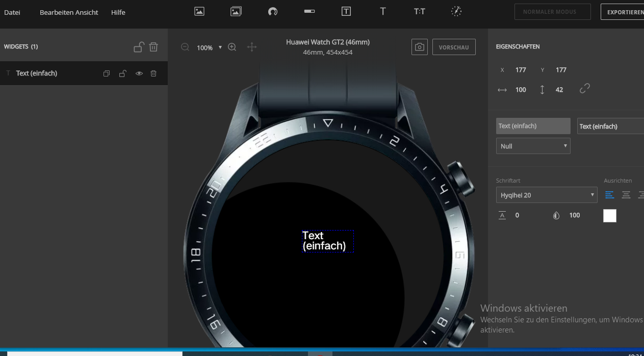This screenshot has height=356, width=644.
Task: Duplicate the Text (einfach) widget
Action: point(107,73)
